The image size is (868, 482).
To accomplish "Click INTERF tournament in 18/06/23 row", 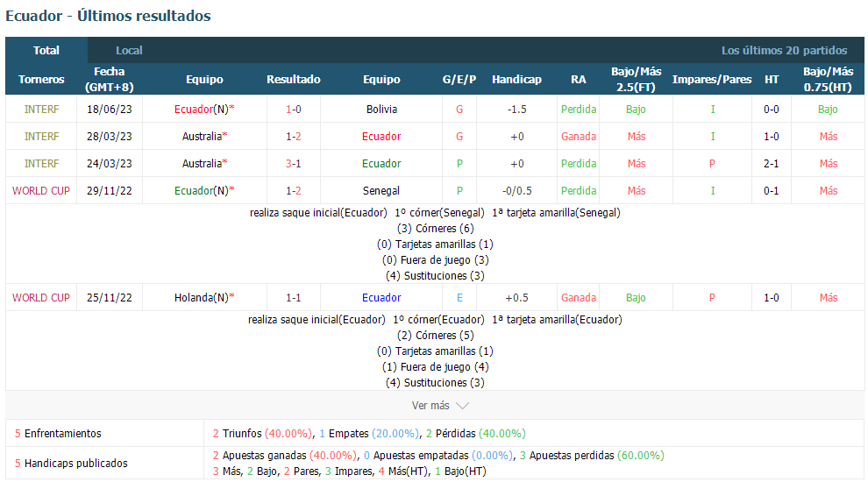I will [x=41, y=109].
